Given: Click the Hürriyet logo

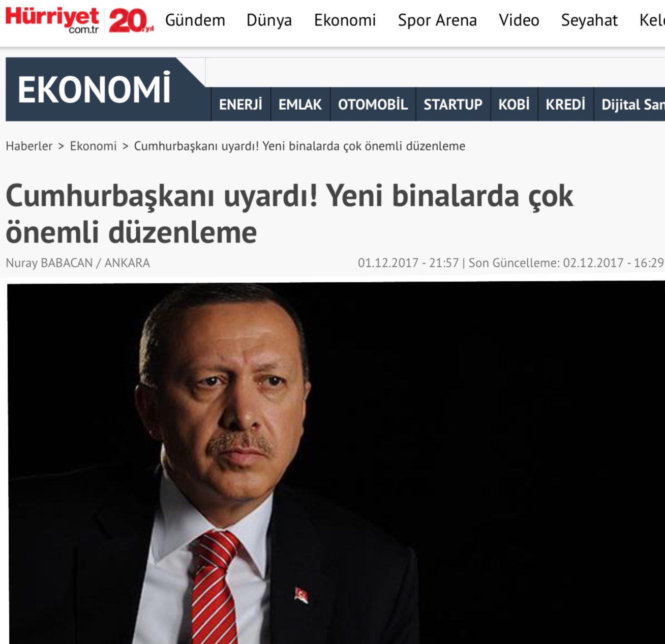Looking at the screenshot, I should [52, 20].
